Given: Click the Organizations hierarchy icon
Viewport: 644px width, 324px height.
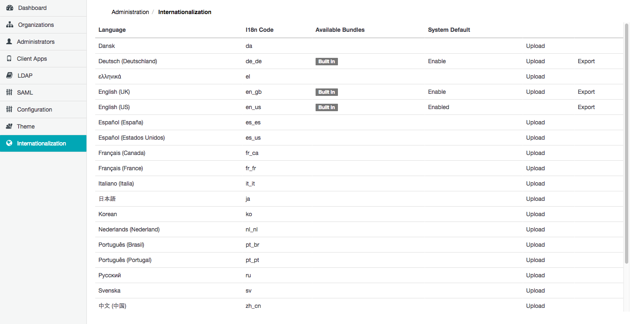Looking at the screenshot, I should point(10,25).
